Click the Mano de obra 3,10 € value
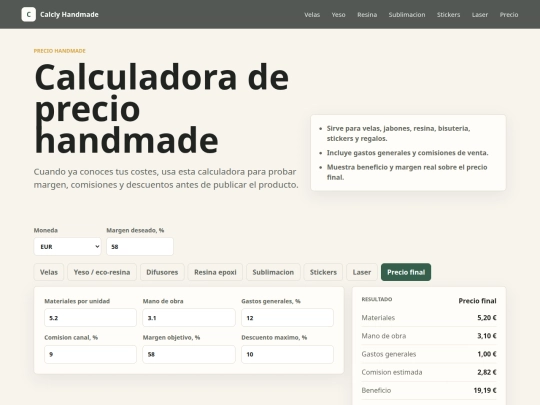 487,336
